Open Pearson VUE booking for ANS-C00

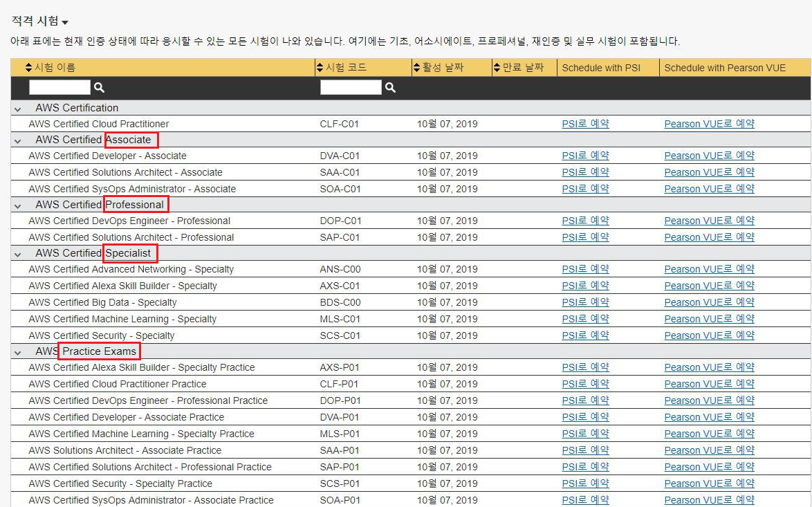tap(710, 269)
